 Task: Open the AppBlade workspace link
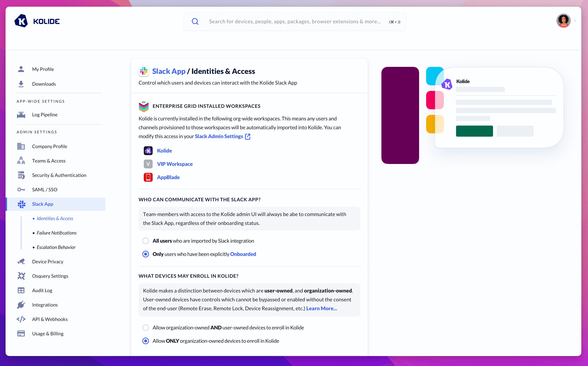click(168, 177)
